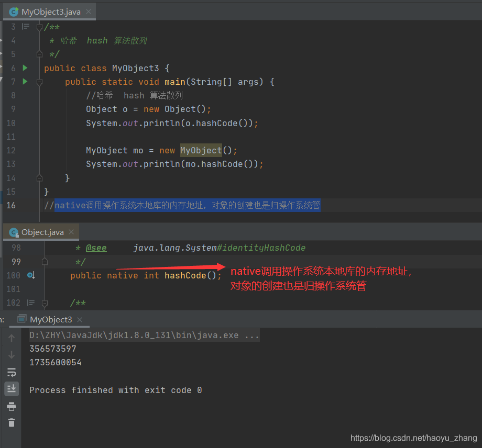This screenshot has width=482, height=448.
Task: Collapse the Javadoc comment fold at line 3
Action: pyautogui.click(x=39, y=27)
